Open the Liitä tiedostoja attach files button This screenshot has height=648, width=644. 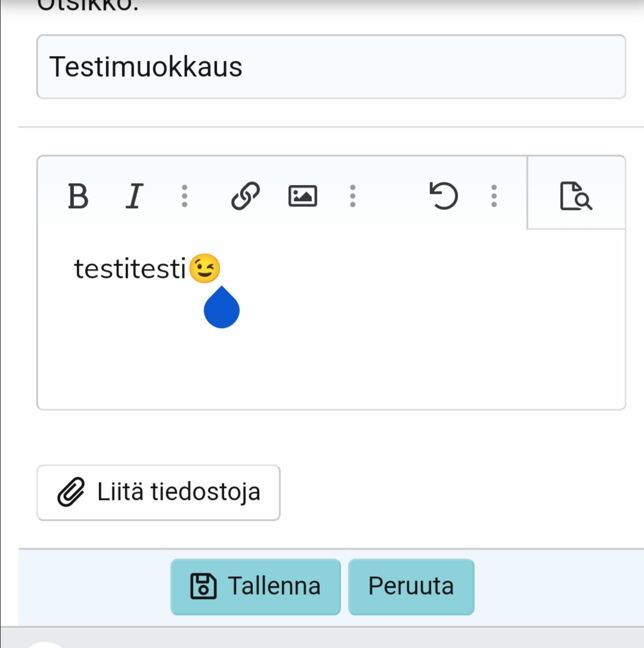(159, 493)
